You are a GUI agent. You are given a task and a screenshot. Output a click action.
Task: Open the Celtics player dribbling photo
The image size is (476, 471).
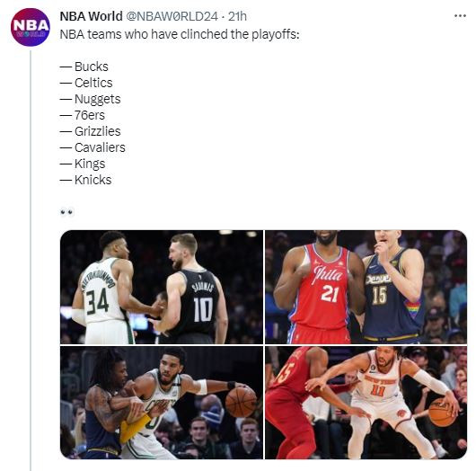point(162,403)
